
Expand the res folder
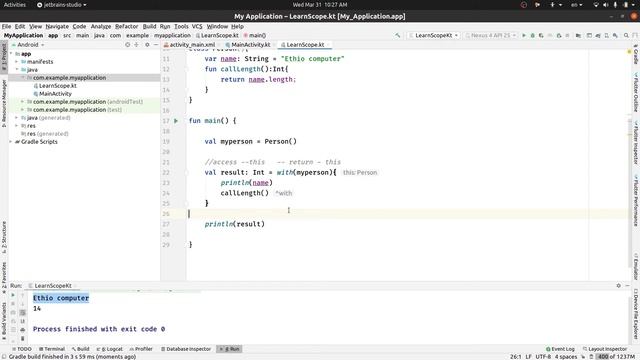(17, 126)
